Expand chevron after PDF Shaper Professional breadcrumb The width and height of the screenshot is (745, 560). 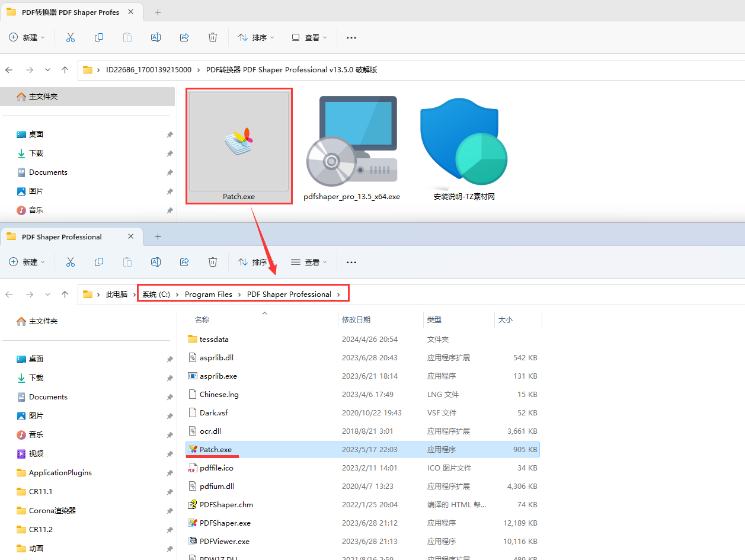click(338, 295)
